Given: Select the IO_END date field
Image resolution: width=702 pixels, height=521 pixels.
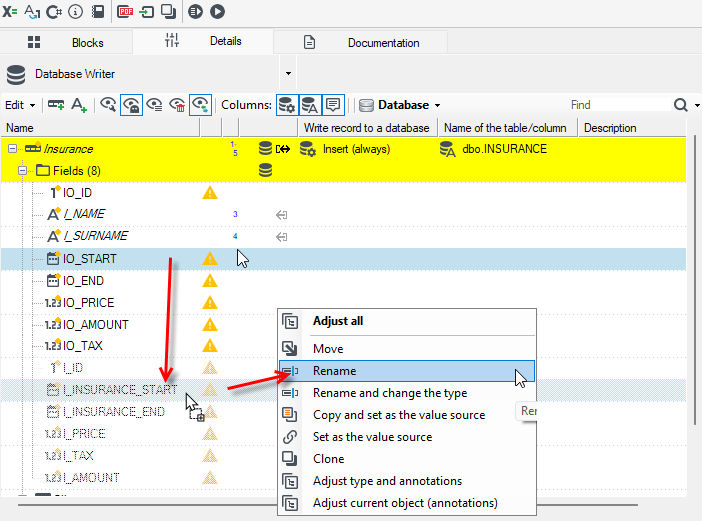Looking at the screenshot, I should pos(83,281).
